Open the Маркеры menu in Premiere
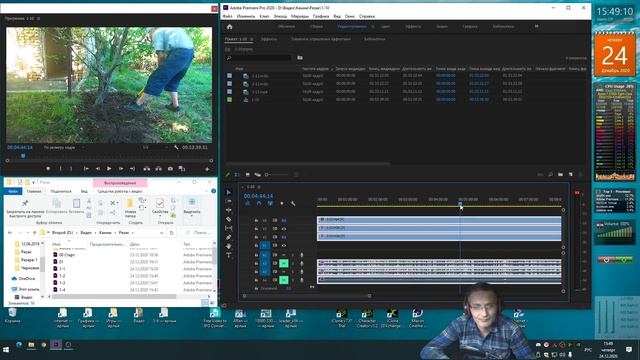 point(300,16)
